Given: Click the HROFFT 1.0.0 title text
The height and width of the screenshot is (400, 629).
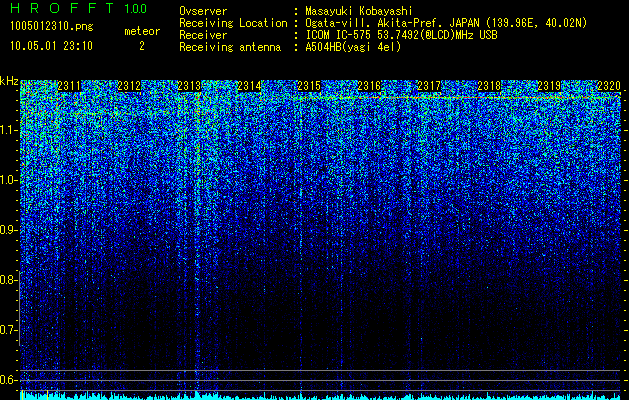Looking at the screenshot, I should (79, 8).
